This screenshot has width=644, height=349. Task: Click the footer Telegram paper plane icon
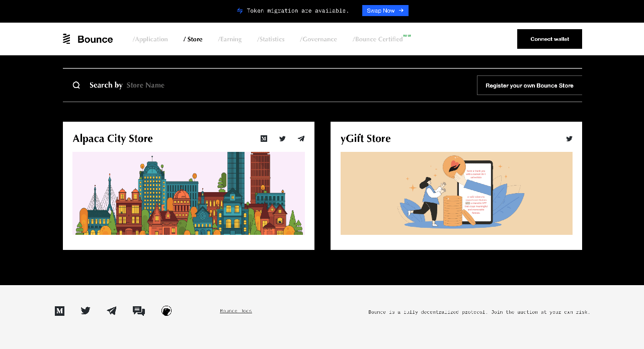(x=112, y=311)
